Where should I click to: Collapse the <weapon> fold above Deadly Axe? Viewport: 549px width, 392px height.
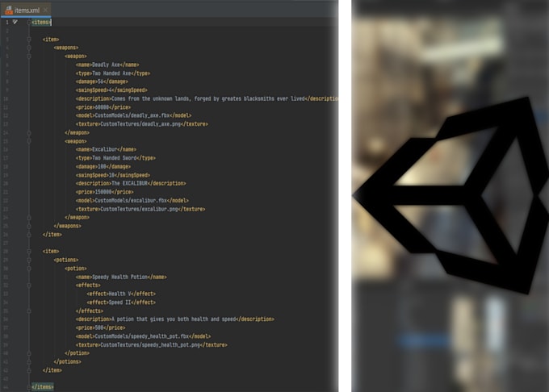click(29, 56)
